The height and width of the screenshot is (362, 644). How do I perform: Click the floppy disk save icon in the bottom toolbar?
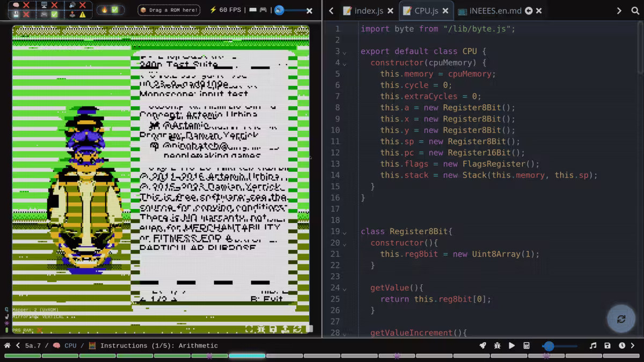tap(608, 346)
